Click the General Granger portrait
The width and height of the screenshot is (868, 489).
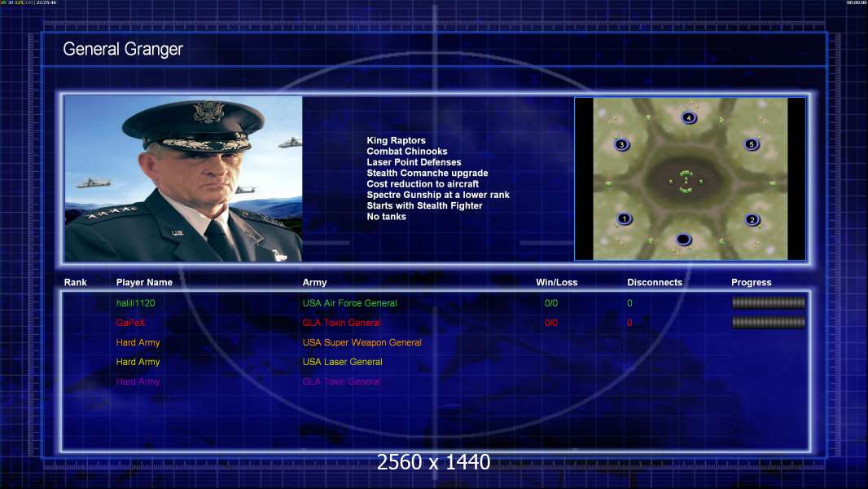(x=183, y=178)
